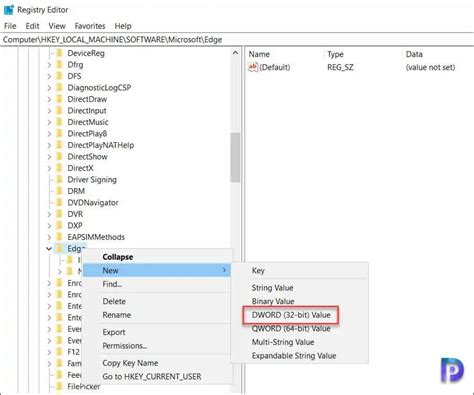Click the Name column header
The image size is (474, 395).
click(x=259, y=54)
